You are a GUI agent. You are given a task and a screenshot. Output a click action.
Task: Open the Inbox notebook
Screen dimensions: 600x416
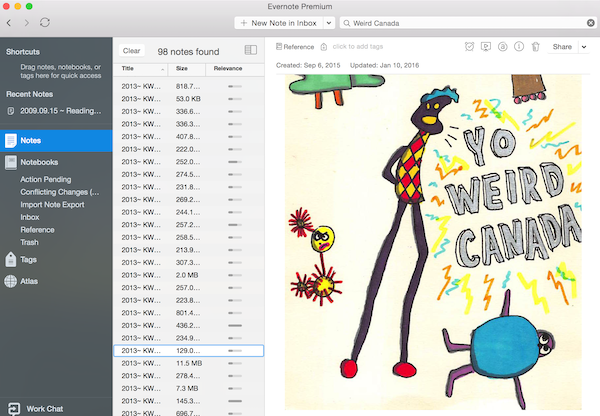[x=30, y=217]
